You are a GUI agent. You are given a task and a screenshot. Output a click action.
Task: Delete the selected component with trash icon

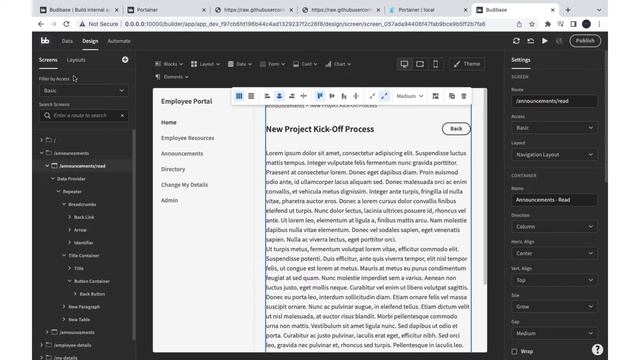(464, 96)
